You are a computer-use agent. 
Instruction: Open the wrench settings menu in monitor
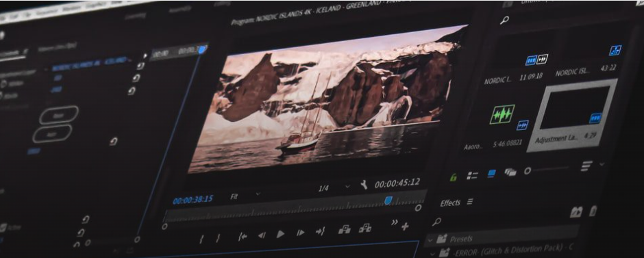[x=364, y=185]
